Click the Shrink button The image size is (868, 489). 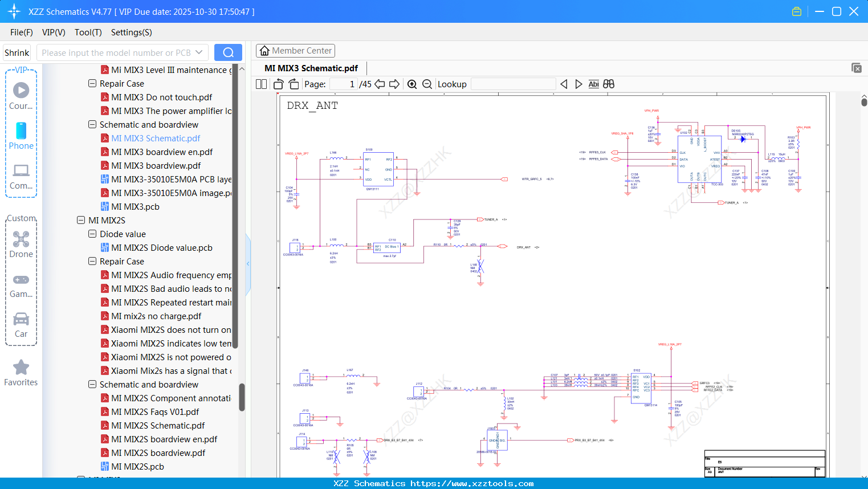[x=17, y=52]
